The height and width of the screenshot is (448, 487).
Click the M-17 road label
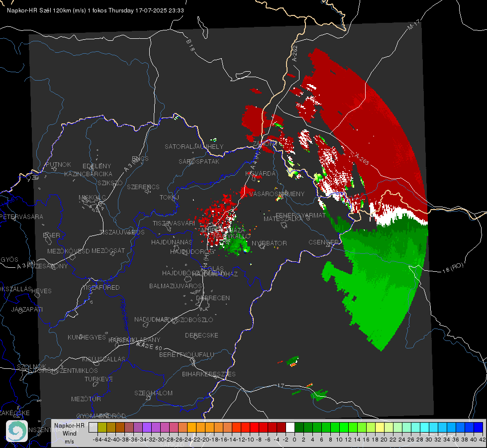tap(413, 25)
